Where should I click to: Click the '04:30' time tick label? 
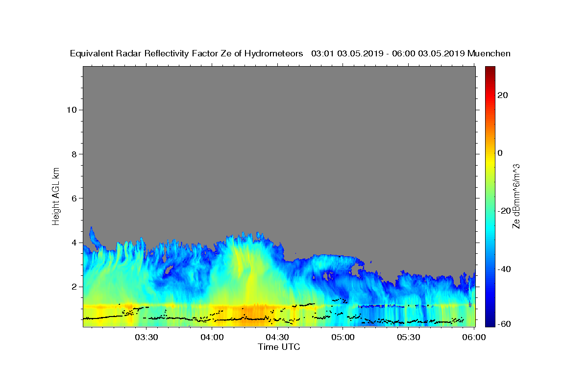(277, 338)
